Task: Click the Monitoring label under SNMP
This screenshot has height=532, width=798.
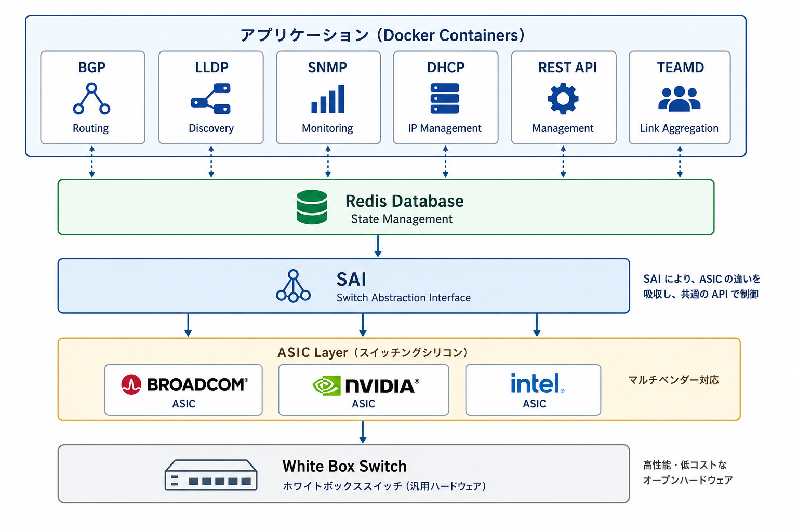Action: point(327,128)
